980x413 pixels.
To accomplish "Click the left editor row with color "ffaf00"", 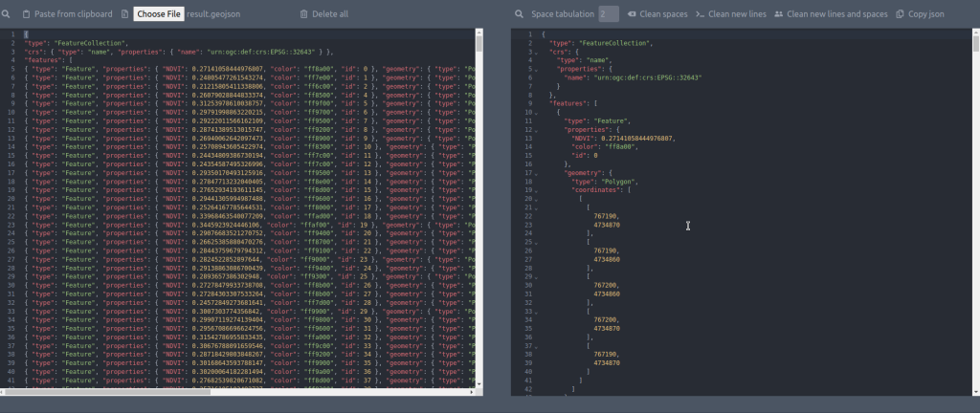I will click(249, 226).
